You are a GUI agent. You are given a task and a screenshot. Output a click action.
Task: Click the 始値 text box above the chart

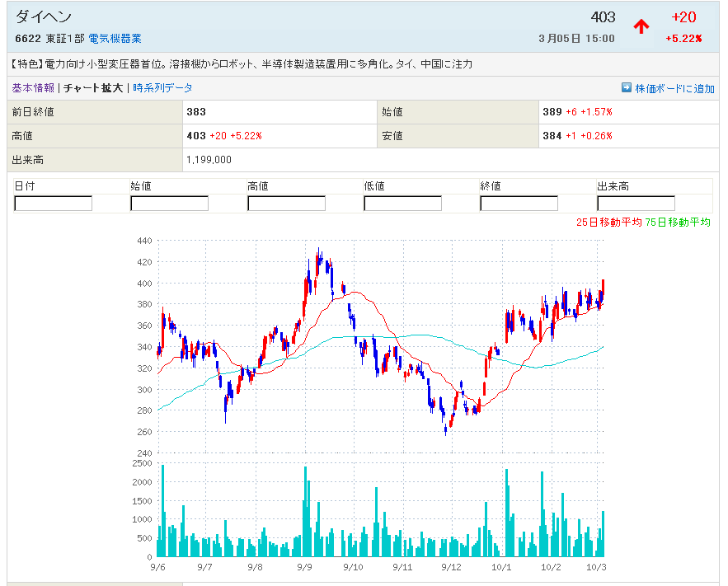pyautogui.click(x=169, y=204)
